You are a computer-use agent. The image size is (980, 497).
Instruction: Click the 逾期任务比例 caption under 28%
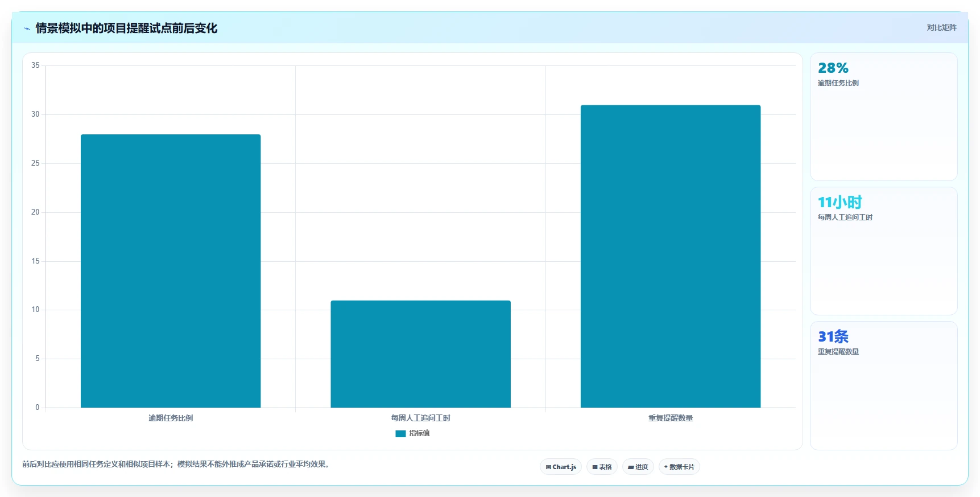838,83
